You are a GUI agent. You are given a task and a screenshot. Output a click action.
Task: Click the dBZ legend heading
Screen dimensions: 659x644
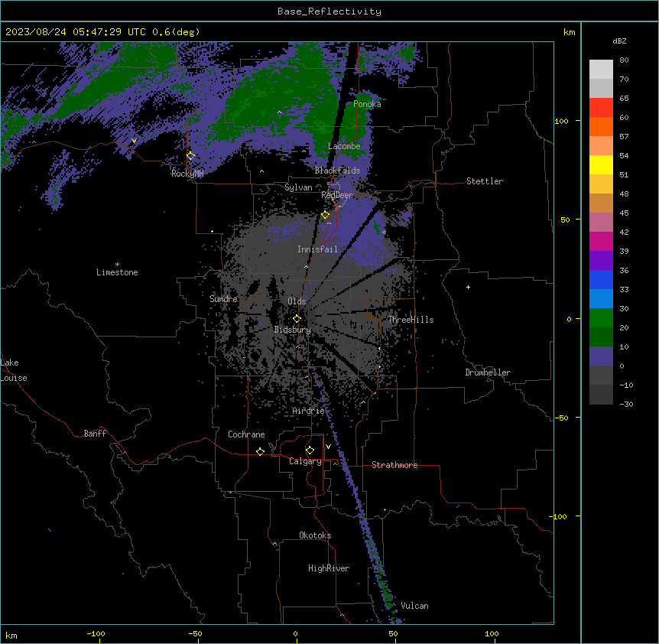pyautogui.click(x=619, y=41)
